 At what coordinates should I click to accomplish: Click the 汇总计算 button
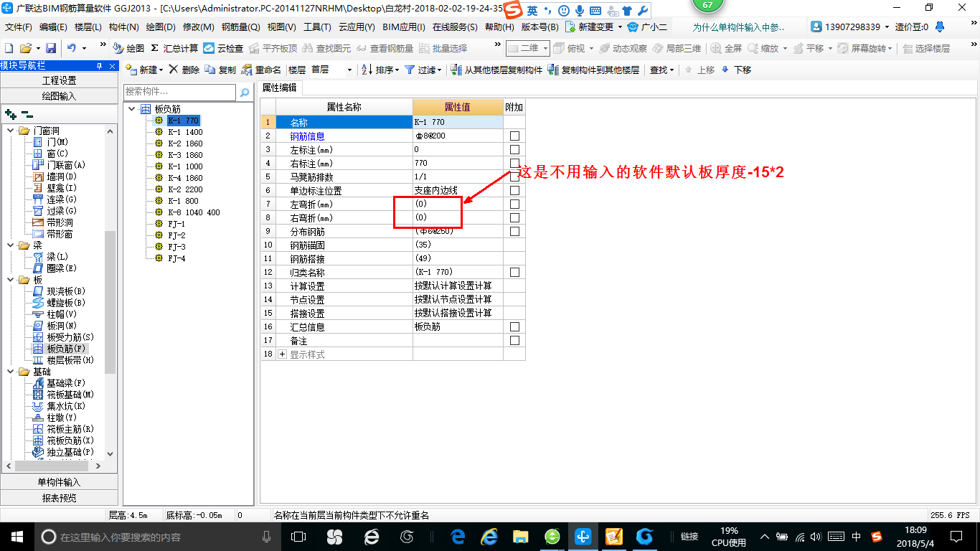tap(174, 48)
